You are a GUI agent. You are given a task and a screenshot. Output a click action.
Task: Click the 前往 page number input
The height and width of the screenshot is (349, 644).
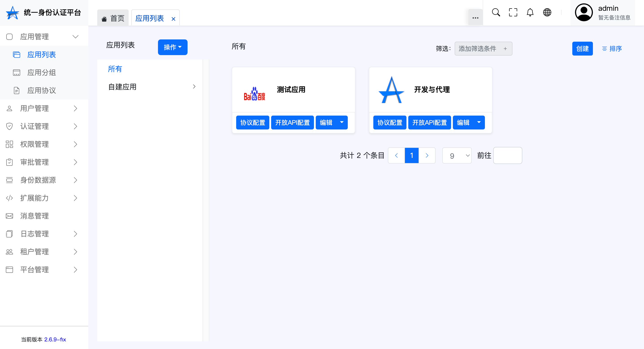click(507, 155)
